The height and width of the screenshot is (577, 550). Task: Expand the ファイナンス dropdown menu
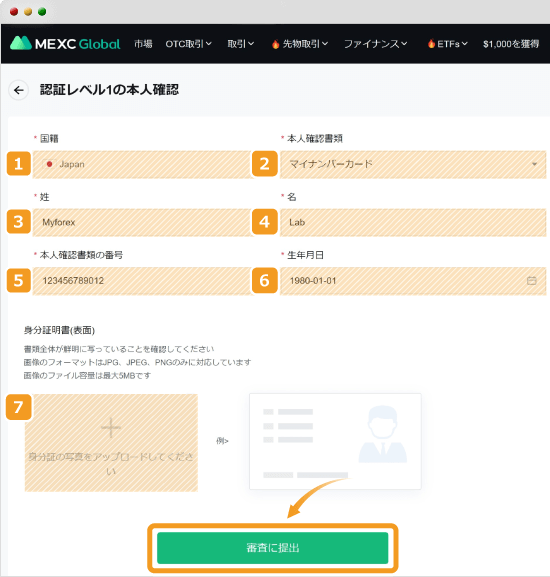(375, 44)
